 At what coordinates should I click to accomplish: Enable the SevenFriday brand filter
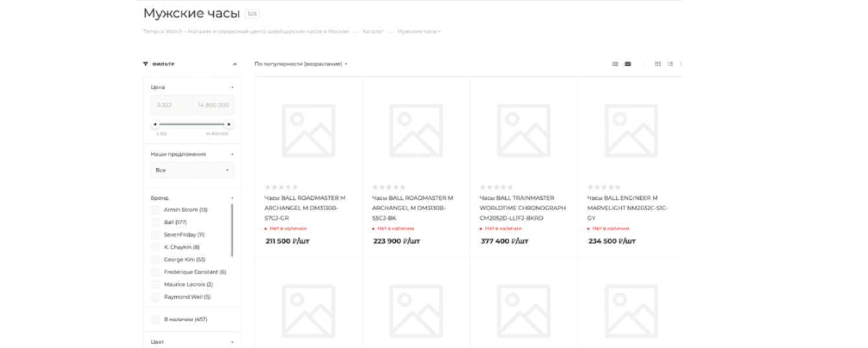155,235
